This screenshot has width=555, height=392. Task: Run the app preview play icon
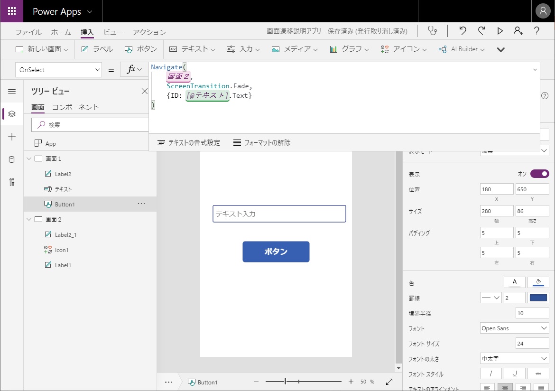click(500, 30)
